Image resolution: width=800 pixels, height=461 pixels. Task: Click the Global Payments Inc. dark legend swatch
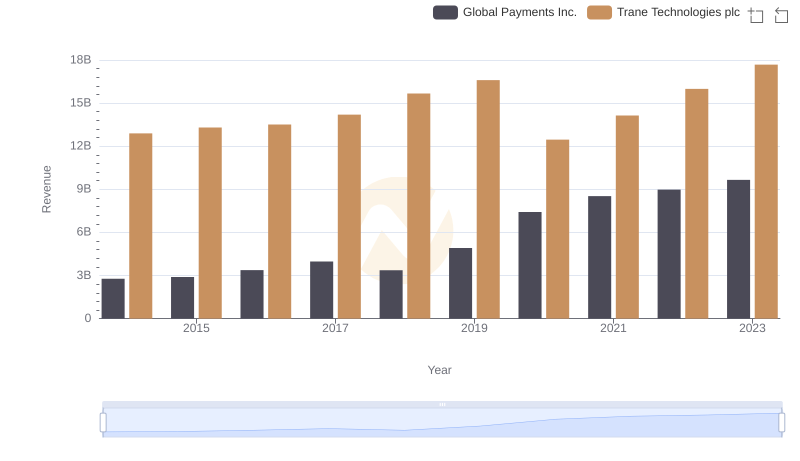445,12
